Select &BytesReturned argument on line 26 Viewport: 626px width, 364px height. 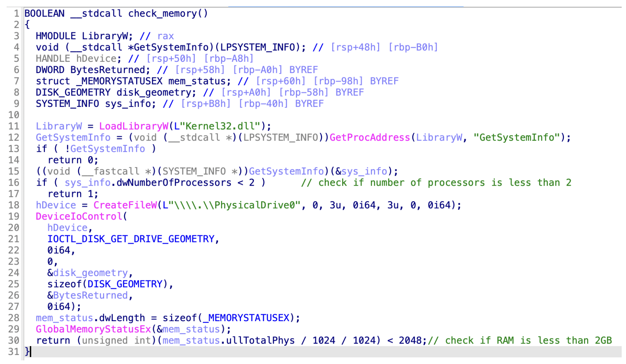[x=88, y=296]
